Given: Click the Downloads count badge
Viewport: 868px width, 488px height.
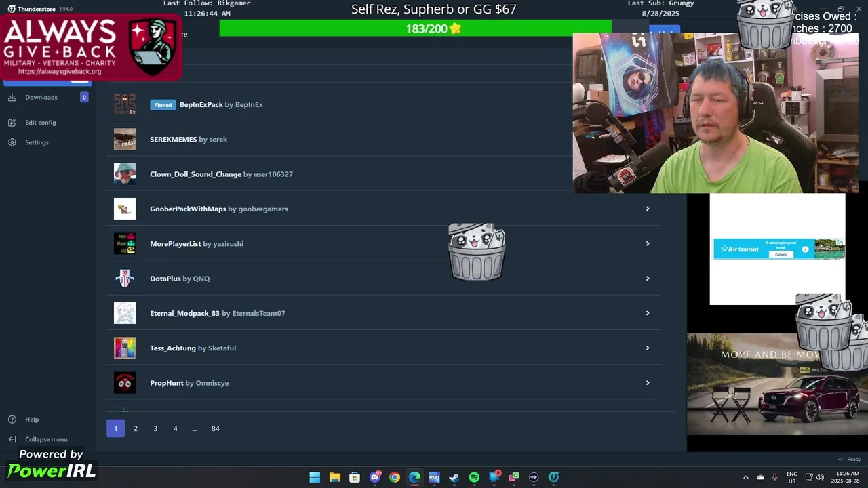Looking at the screenshot, I should (x=84, y=98).
